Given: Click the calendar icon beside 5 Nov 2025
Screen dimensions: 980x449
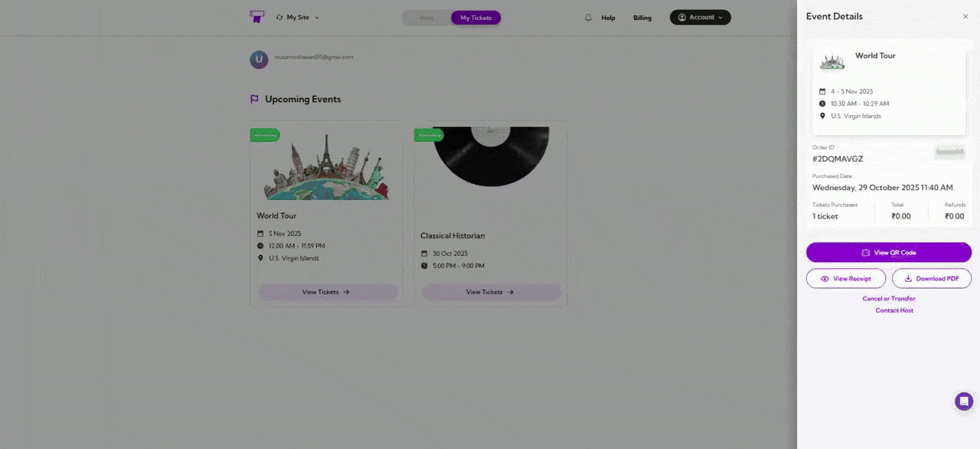Looking at the screenshot, I should [260, 234].
